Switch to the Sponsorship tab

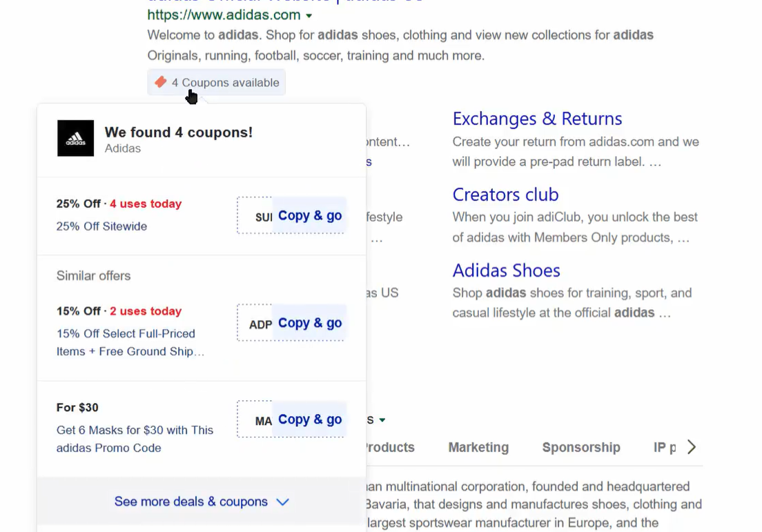(580, 447)
